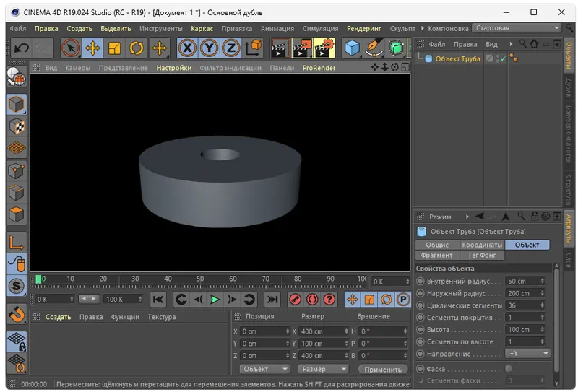This screenshot has width=578, height=392.
Task: Toggle Tweak mode mouse icon
Action: tap(16, 263)
